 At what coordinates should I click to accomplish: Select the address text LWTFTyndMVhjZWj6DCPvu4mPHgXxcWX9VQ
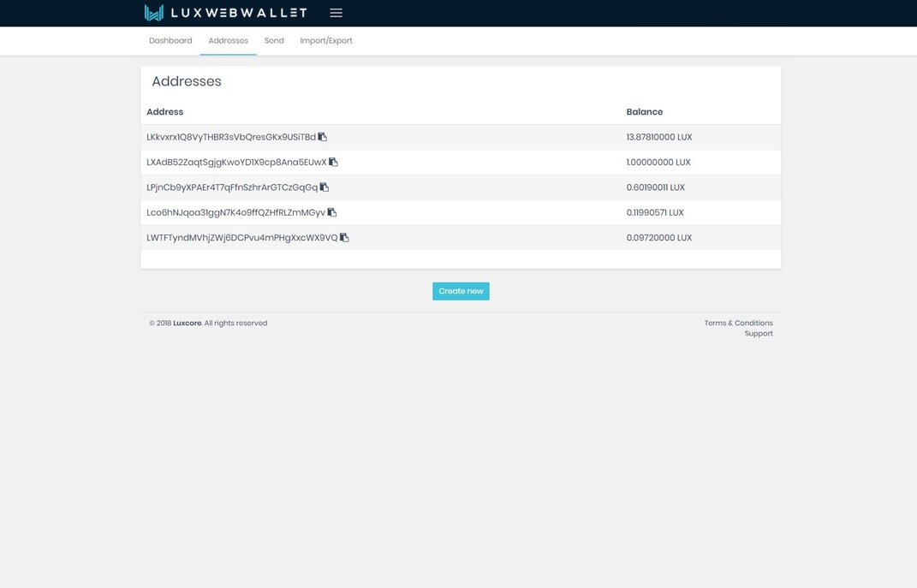242,237
